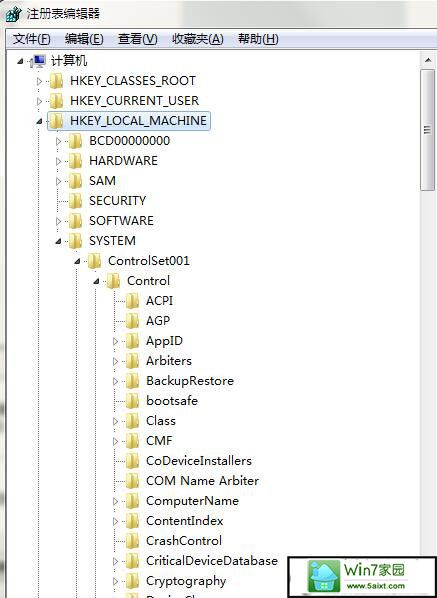Open the 文件(F) menu
The height and width of the screenshot is (598, 437).
click(x=32, y=39)
